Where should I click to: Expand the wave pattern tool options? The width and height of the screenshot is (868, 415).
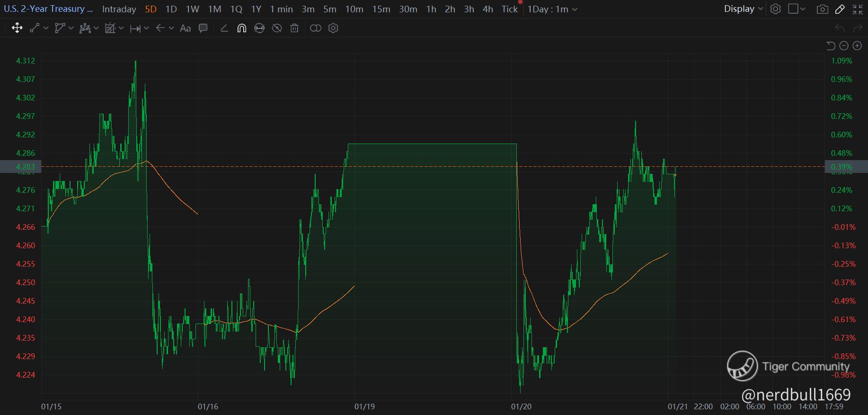(96, 28)
